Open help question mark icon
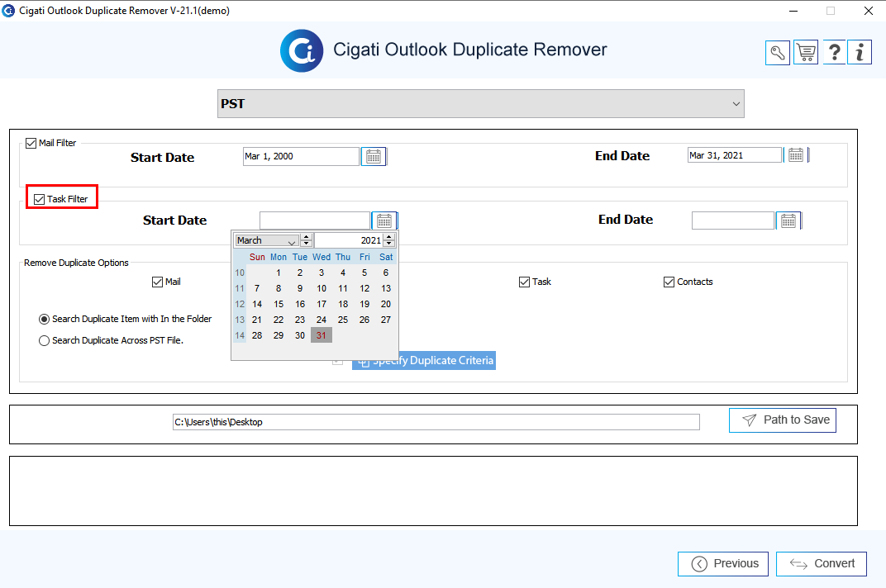This screenshot has height=588, width=886. pos(834,53)
